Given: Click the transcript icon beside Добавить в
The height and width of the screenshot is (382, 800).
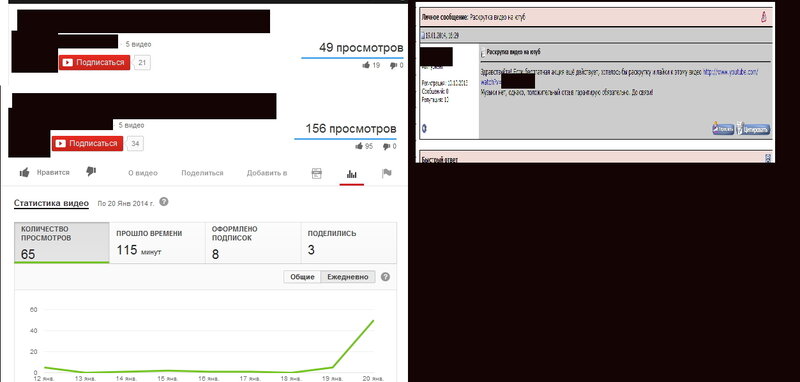Looking at the screenshot, I should [x=316, y=173].
